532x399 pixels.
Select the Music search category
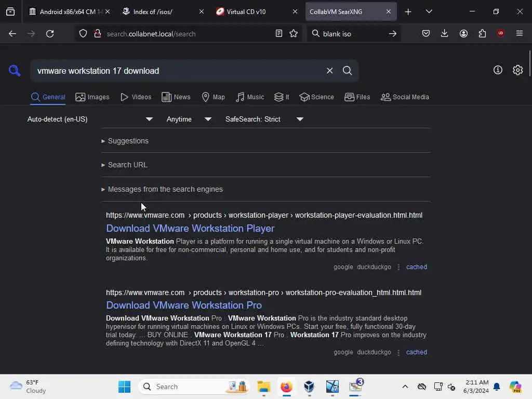point(250,97)
